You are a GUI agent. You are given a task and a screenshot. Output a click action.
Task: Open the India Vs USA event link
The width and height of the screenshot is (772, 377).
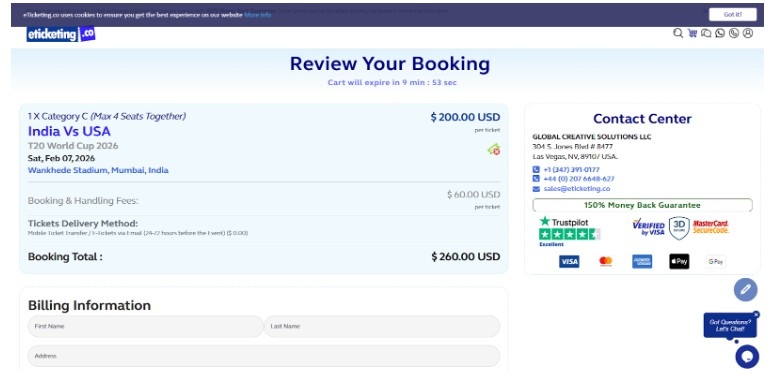69,131
